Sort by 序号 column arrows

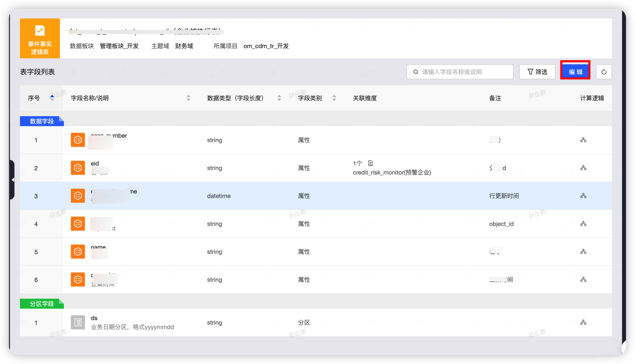[x=52, y=98]
